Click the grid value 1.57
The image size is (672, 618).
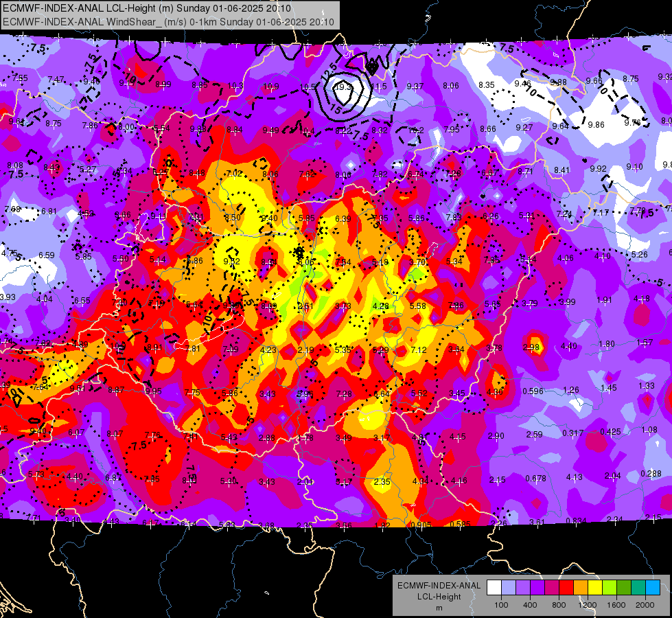[x=645, y=342]
